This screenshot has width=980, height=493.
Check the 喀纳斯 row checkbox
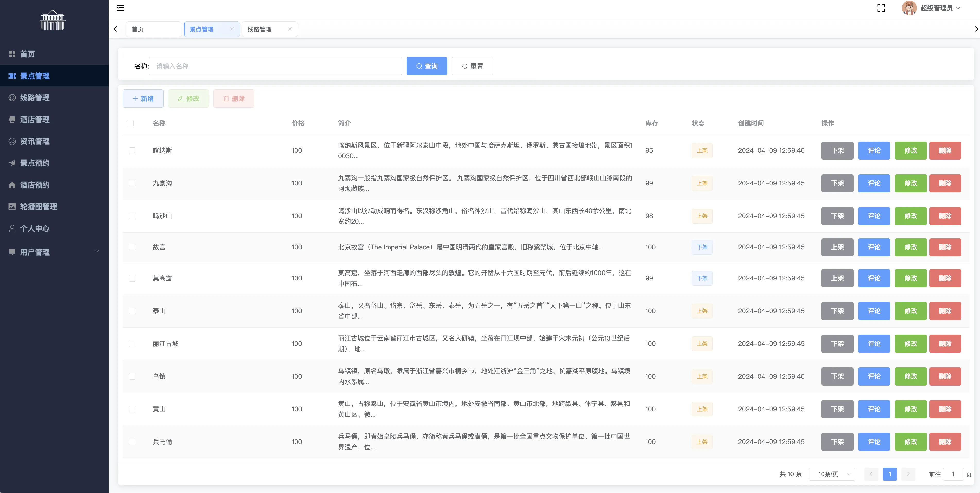[132, 151]
